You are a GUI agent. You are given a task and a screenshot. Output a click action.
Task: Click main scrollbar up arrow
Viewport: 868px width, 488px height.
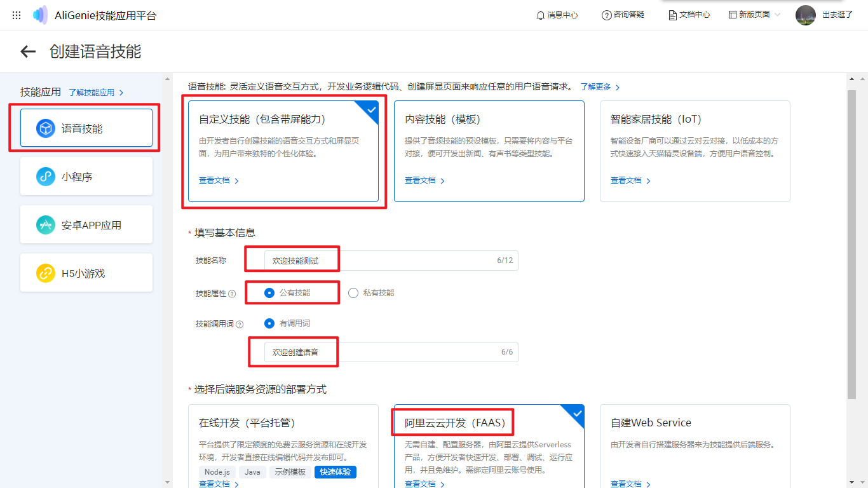(851, 79)
